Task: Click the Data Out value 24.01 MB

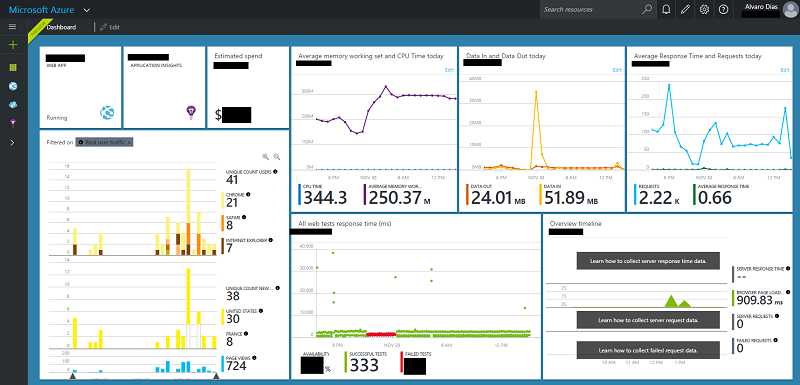Action: click(x=497, y=198)
